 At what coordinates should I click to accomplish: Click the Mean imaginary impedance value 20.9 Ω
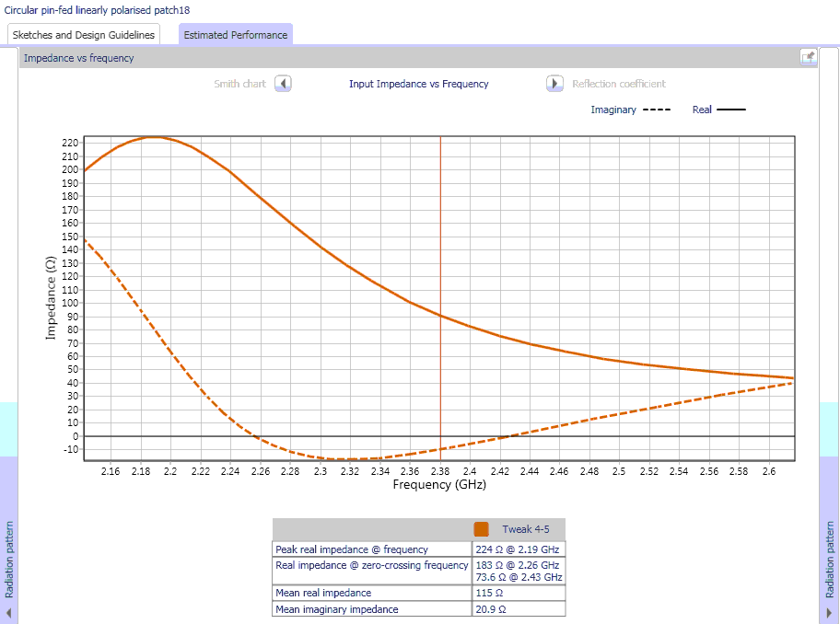[490, 608]
